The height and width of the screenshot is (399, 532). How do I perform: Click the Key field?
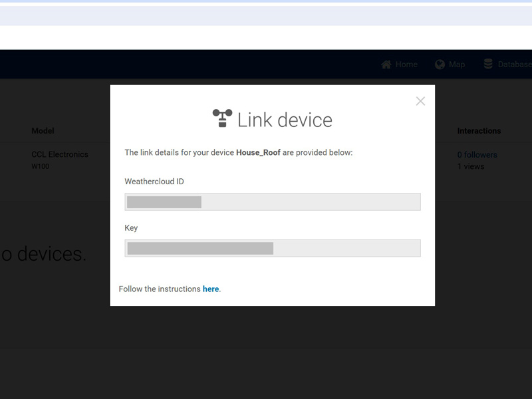click(x=273, y=248)
